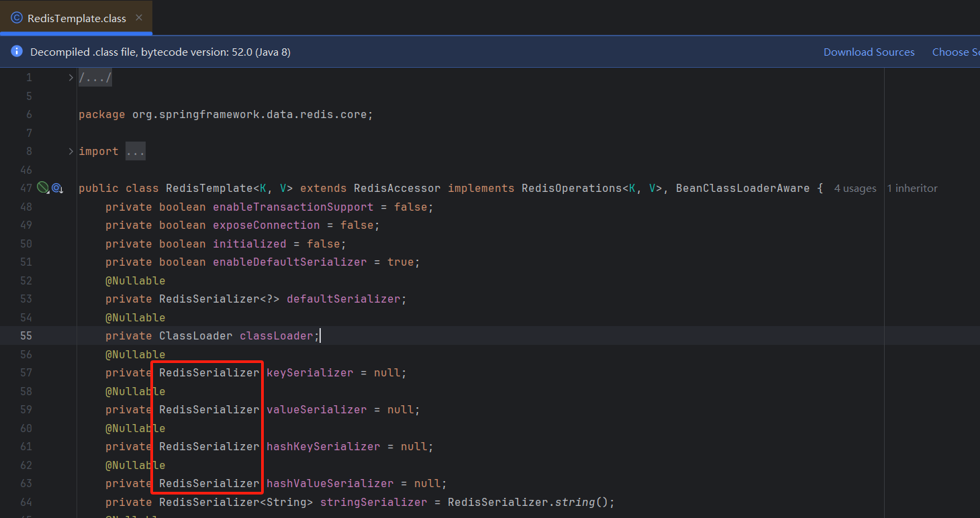This screenshot has width=980, height=518.
Task: Close the RedisTemplate.class tab
Action: (x=140, y=19)
